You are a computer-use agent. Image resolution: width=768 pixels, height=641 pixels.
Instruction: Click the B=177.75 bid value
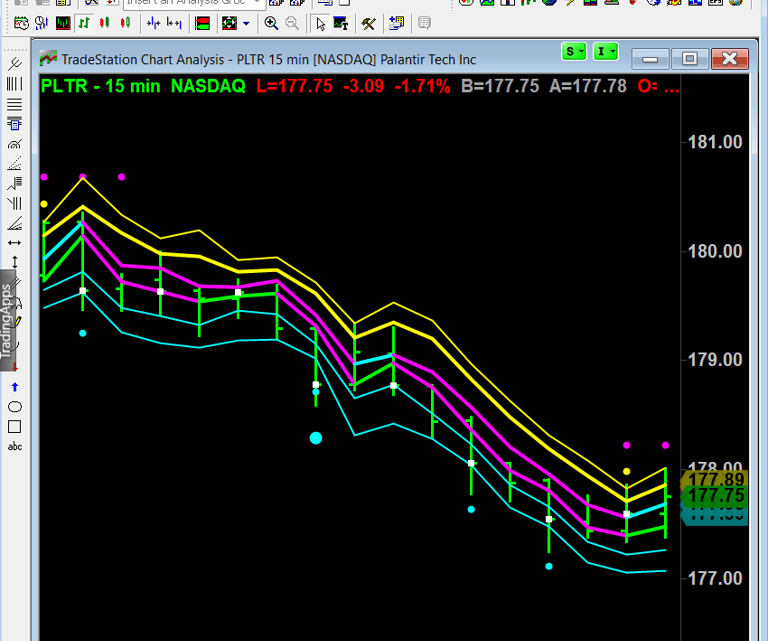coord(500,86)
